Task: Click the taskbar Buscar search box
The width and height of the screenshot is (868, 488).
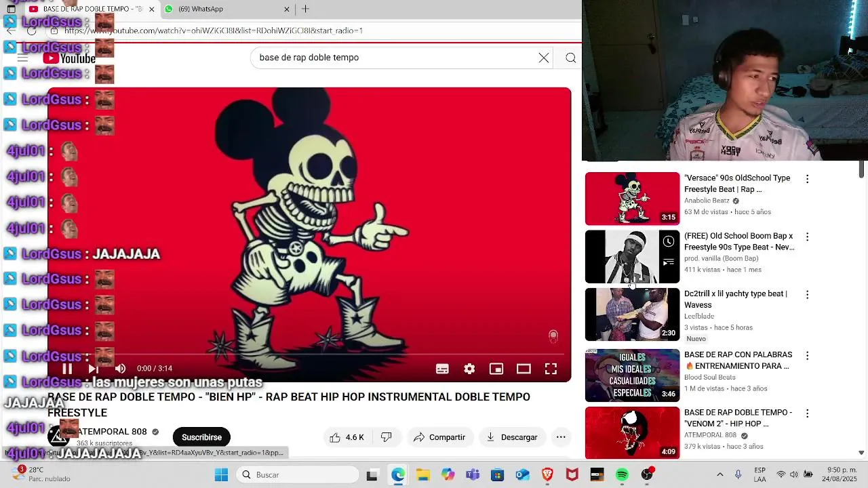Action: tap(296, 475)
